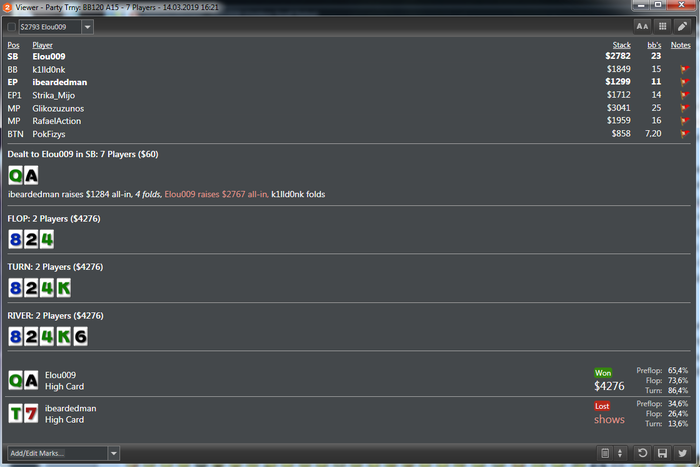Click the 'RIVER: 2 Players ($4276)' heading
Viewport: 700px width, 467px height.
pos(55,316)
